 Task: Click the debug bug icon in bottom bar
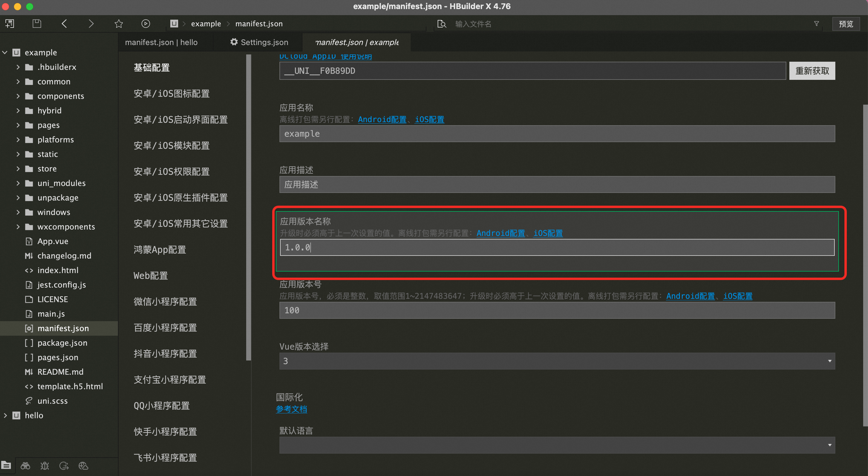(x=44, y=465)
